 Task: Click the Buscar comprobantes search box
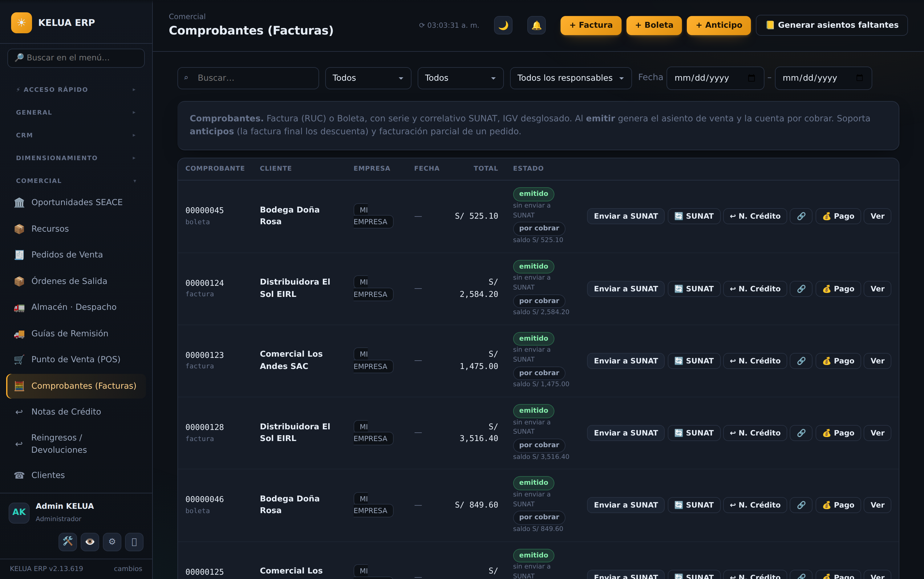pyautogui.click(x=248, y=78)
